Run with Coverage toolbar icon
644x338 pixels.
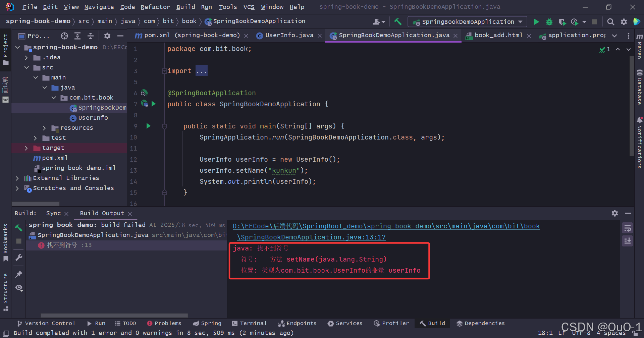click(x=562, y=22)
